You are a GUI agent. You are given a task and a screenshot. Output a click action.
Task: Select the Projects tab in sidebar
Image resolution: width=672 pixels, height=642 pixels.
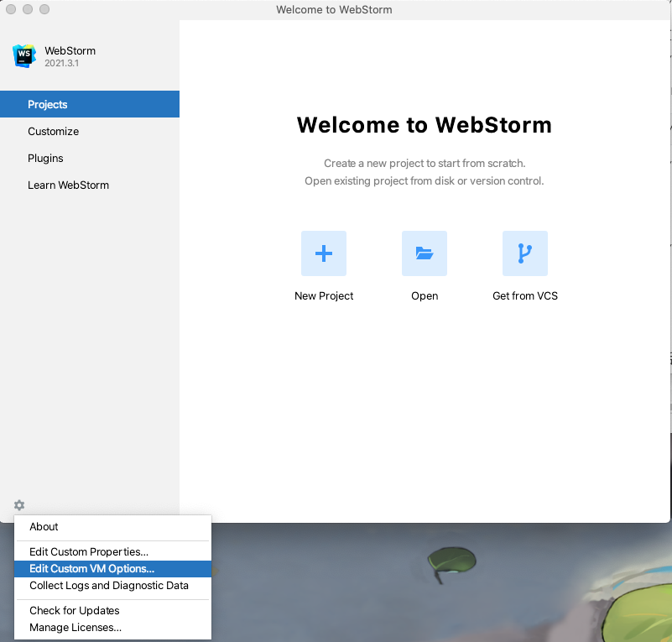[90, 104]
